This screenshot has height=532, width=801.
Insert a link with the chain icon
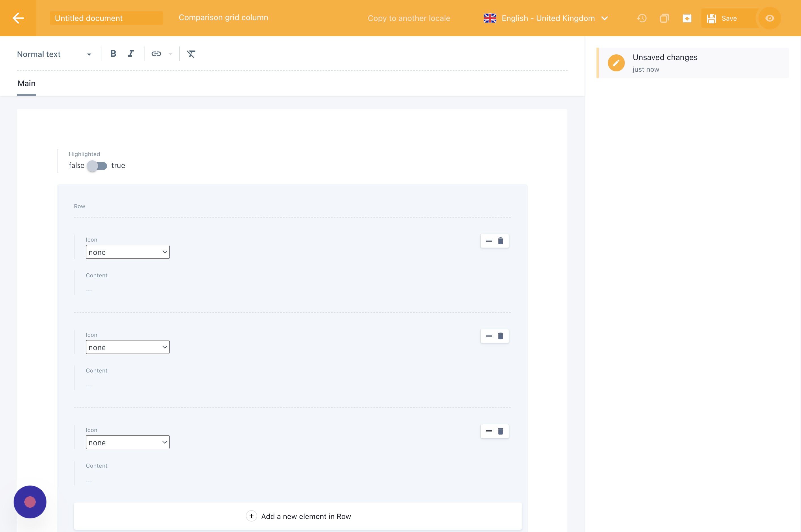click(156, 54)
